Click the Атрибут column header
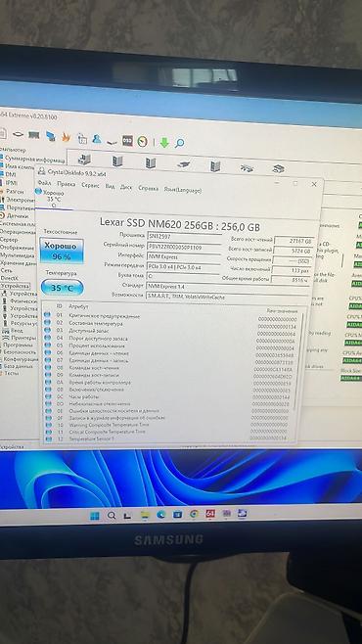362x644 pixels. [x=78, y=306]
